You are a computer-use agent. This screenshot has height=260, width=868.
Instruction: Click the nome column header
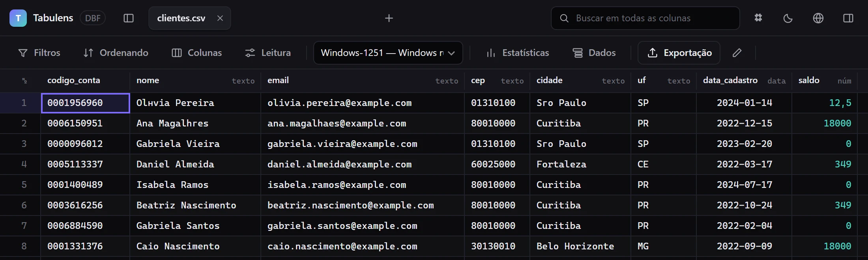point(195,81)
